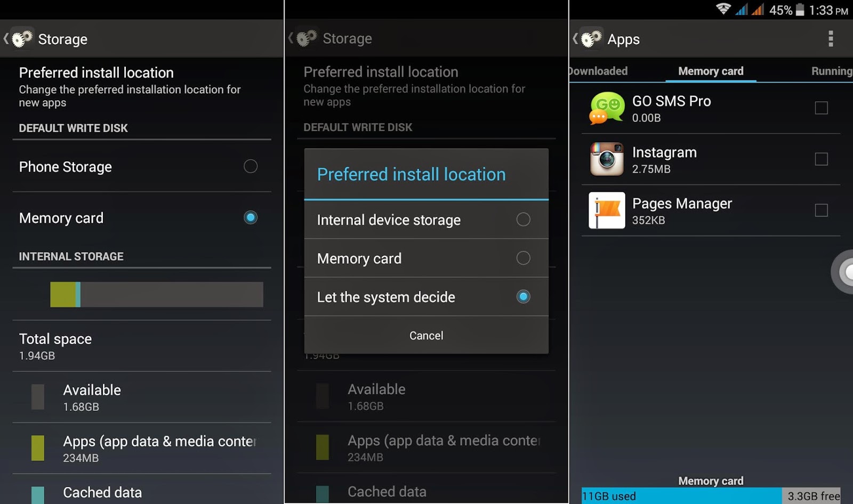Tap the grey Available legend square in left Storage screen
The width and height of the screenshot is (853, 504).
coord(38,397)
